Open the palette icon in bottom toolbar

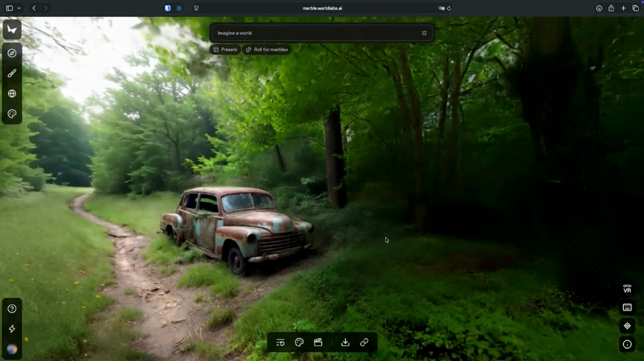coord(300,342)
